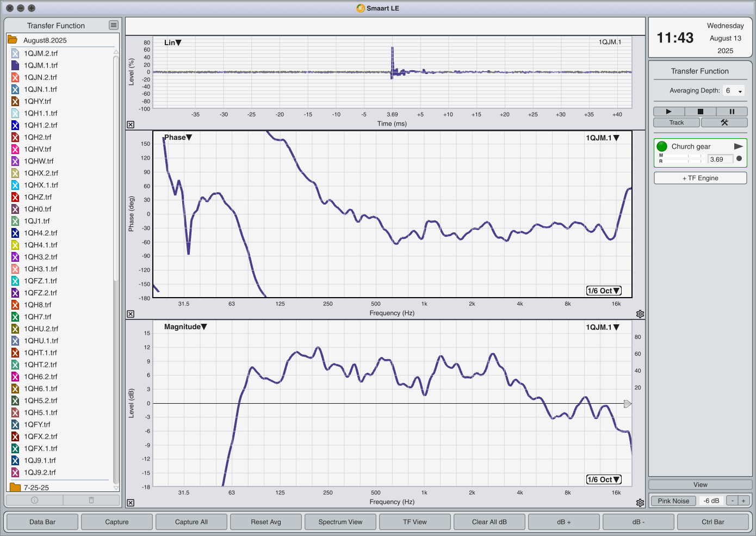This screenshot has width=756, height=536.
Task: Click the dB - button
Action: tap(639, 522)
